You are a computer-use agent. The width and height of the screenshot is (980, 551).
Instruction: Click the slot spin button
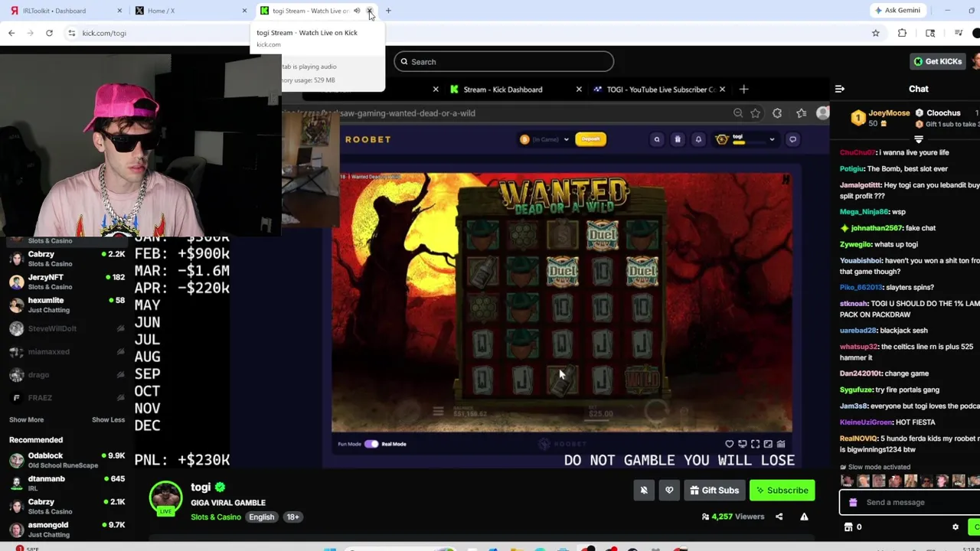pyautogui.click(x=656, y=412)
